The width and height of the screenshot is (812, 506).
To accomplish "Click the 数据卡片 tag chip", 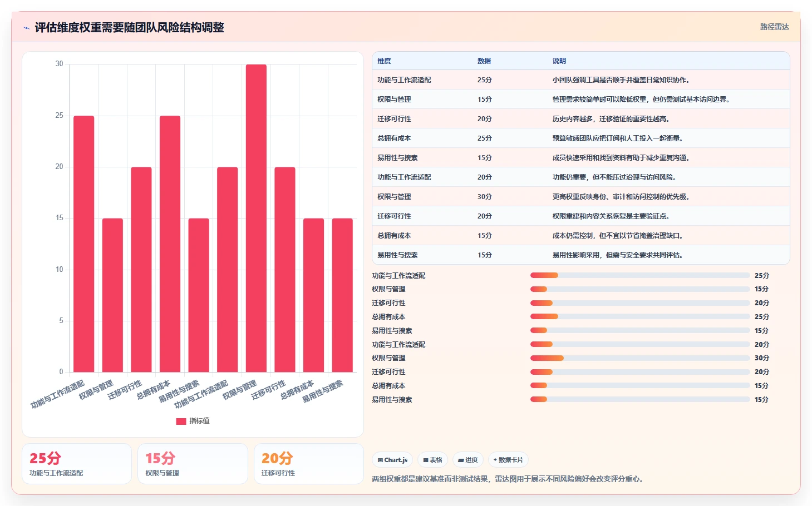I will click(508, 460).
